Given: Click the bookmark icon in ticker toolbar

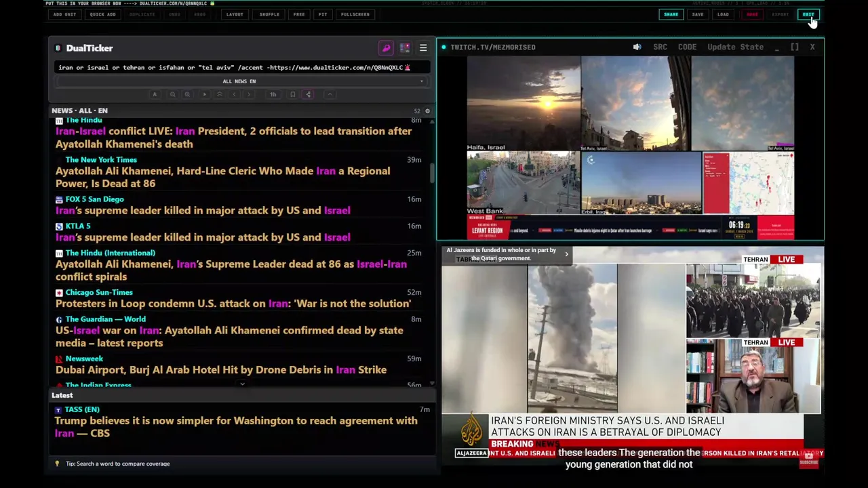Looking at the screenshot, I should pyautogui.click(x=292, y=94).
